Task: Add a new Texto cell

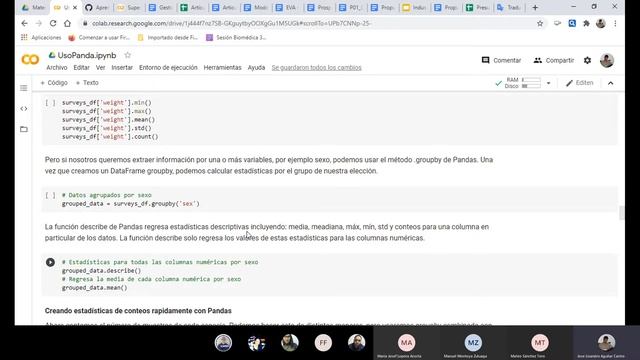Action: pos(87,83)
